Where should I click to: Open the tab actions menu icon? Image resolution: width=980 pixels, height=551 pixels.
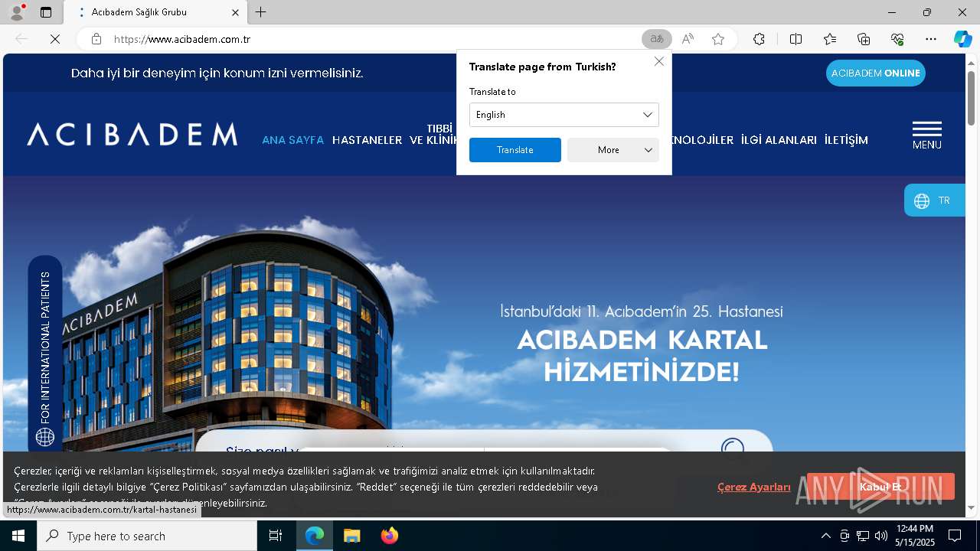click(46, 12)
